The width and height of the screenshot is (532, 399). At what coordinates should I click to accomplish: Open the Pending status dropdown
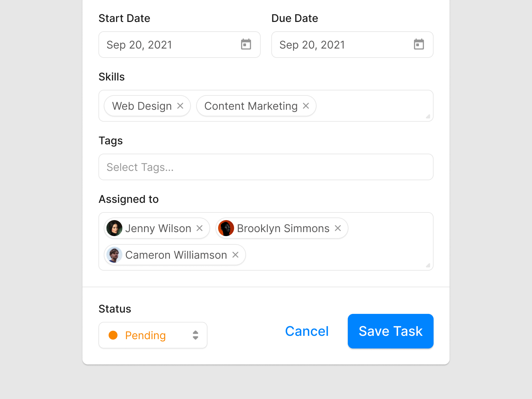click(x=153, y=335)
